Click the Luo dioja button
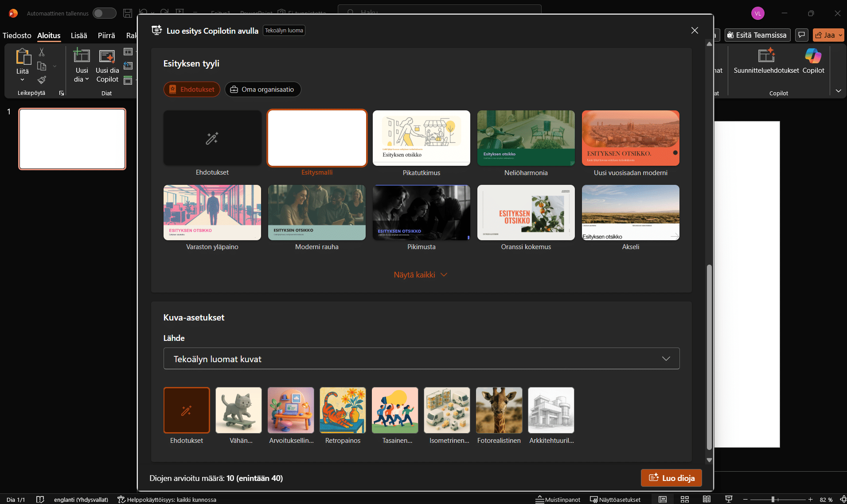Image resolution: width=847 pixels, height=504 pixels. point(671,478)
